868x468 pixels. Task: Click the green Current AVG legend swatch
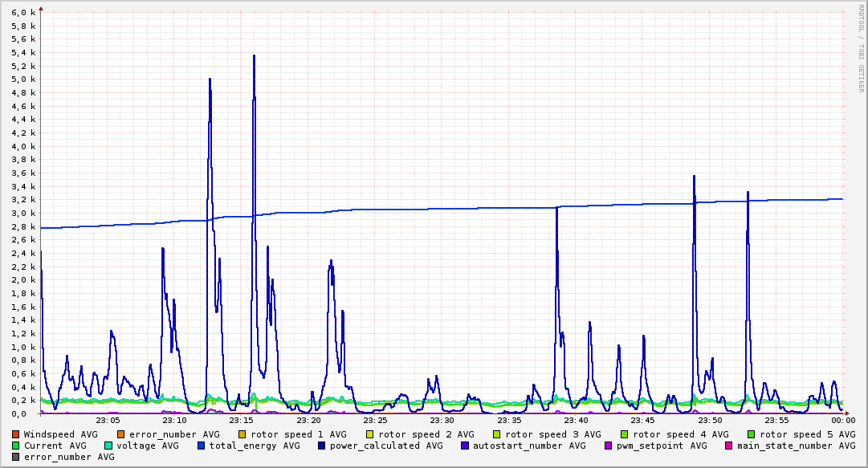point(15,446)
